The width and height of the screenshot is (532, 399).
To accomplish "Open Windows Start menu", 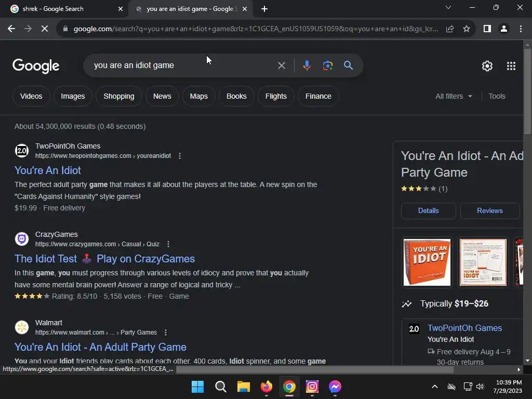I will click(197, 387).
